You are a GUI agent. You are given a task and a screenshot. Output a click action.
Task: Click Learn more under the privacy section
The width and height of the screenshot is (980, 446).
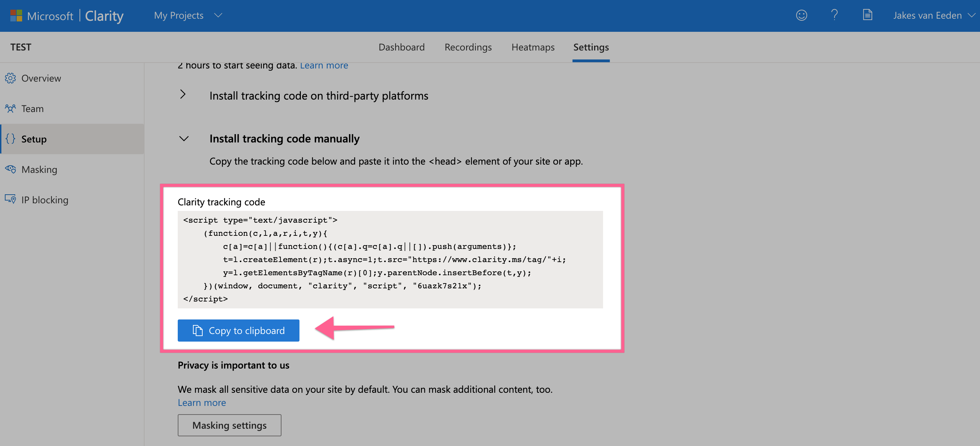pyautogui.click(x=202, y=402)
